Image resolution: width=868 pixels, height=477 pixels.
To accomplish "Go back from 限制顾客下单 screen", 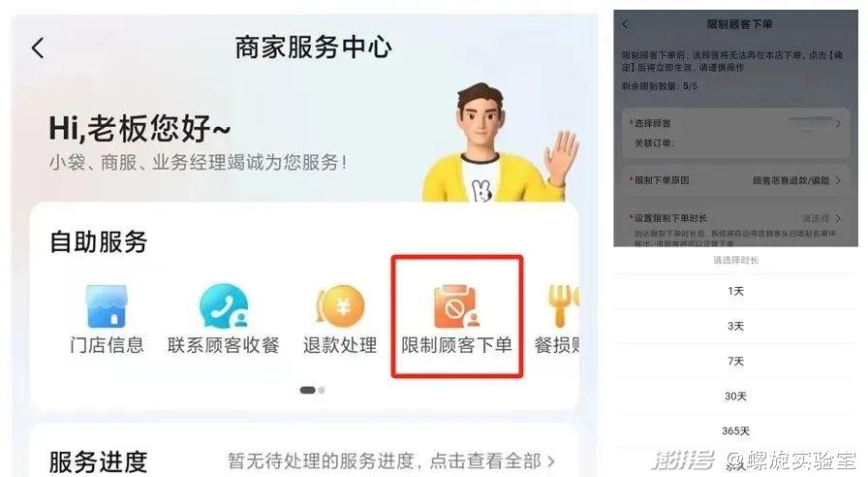I will coord(626,24).
